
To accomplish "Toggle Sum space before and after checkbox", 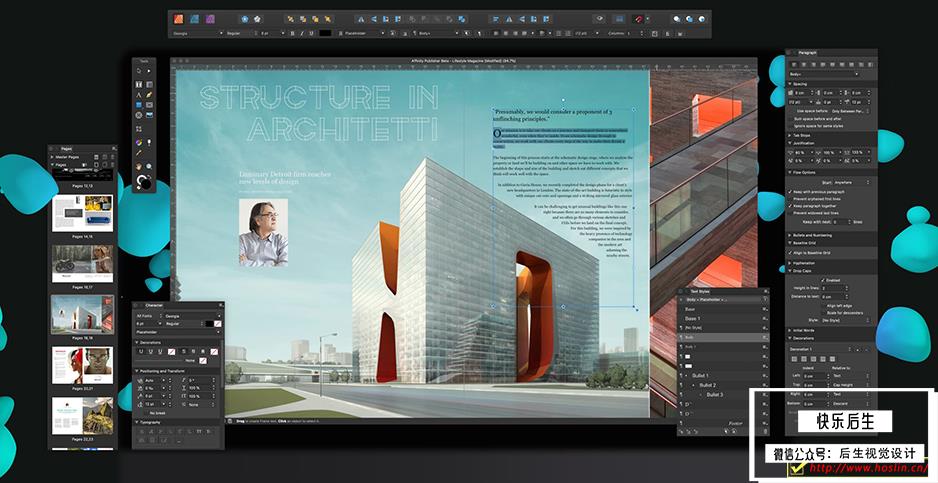I will [x=791, y=119].
